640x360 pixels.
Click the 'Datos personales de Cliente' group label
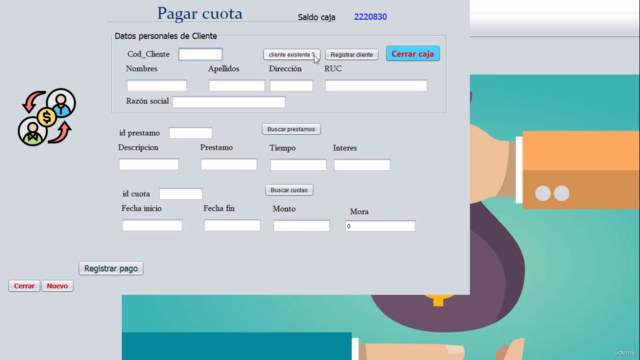click(165, 36)
